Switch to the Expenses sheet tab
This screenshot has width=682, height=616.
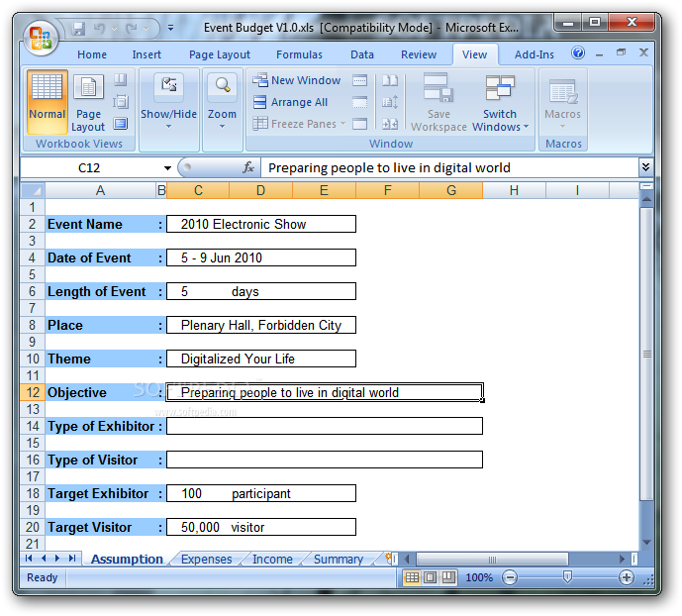coord(206,559)
